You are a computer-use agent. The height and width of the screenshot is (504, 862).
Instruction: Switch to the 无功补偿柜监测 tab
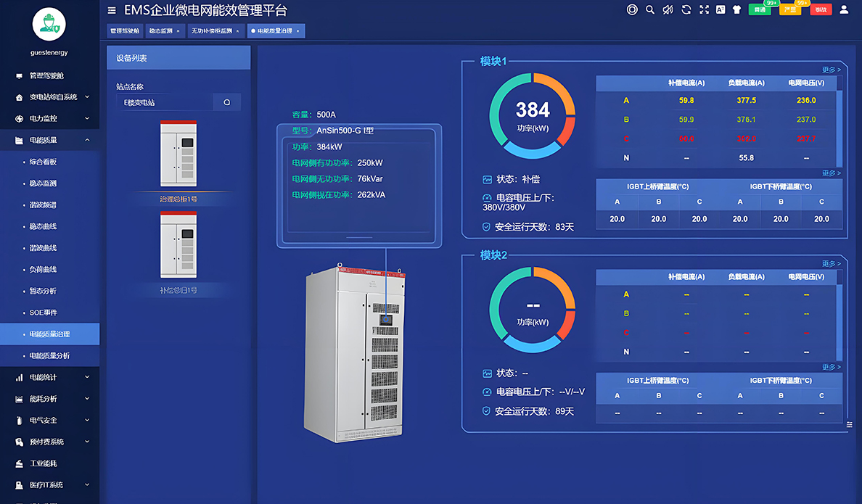211,31
